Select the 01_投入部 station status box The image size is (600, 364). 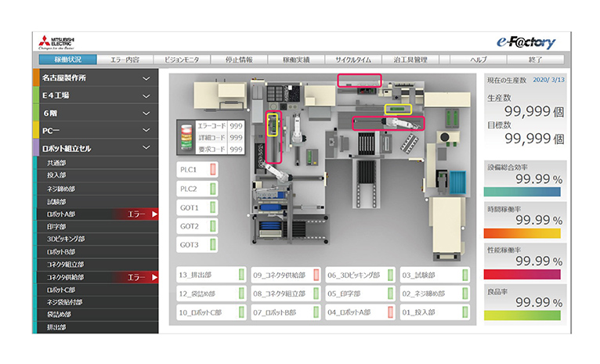tap(434, 312)
